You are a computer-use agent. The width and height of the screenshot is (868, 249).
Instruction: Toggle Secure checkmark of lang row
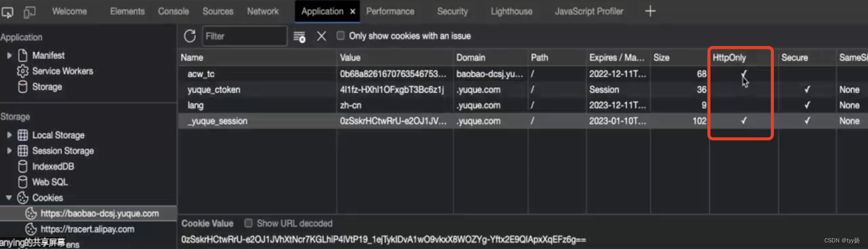807,105
